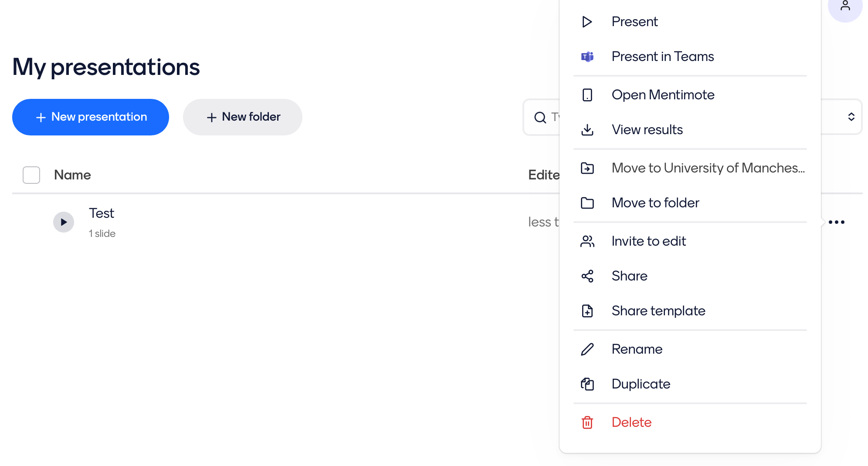This screenshot has width=868, height=466.
Task: Open the three-dot options for Test
Action: click(x=836, y=222)
